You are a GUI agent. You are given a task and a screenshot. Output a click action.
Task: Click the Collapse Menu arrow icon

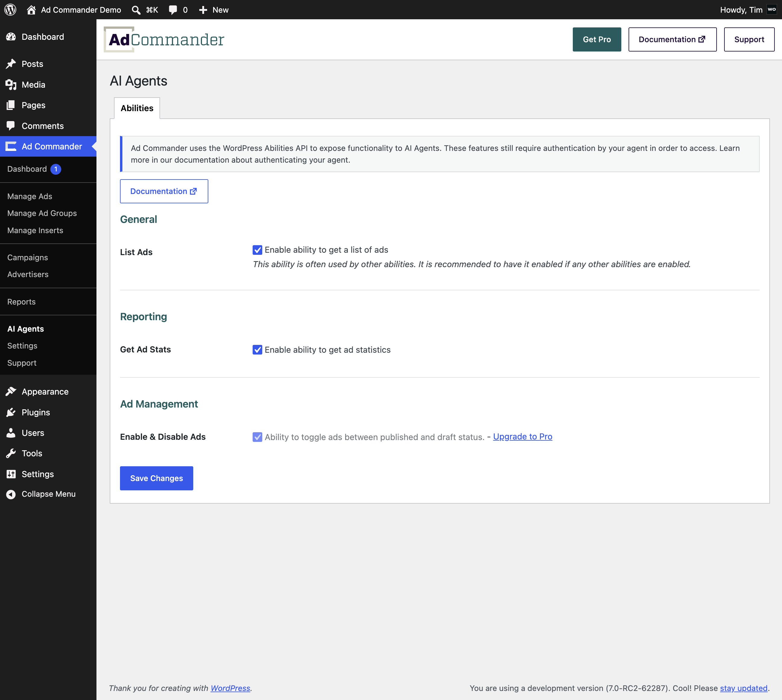(11, 494)
